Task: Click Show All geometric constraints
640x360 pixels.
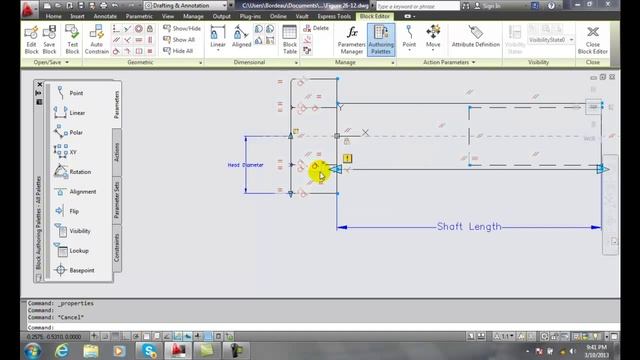Action: 179,40
